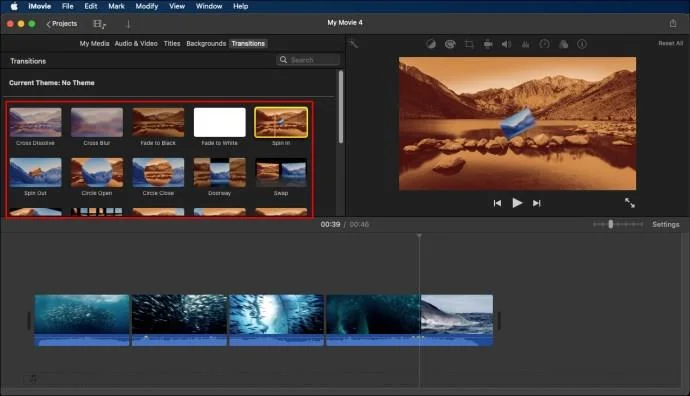The image size is (690, 396).
Task: Click the Share export icon
Action: point(673,23)
